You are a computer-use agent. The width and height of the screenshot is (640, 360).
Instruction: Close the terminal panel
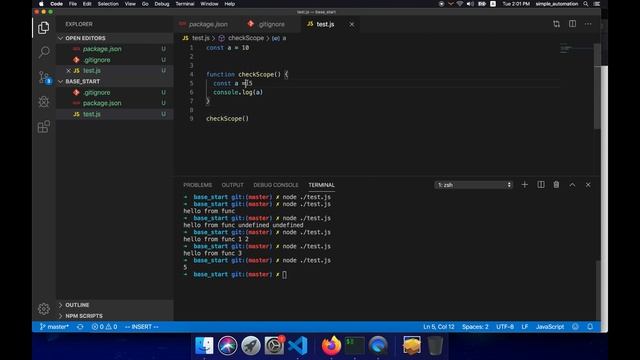[x=588, y=185]
